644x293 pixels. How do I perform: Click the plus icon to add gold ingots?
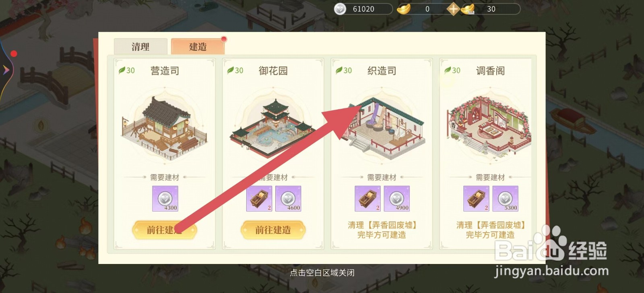[x=453, y=9]
